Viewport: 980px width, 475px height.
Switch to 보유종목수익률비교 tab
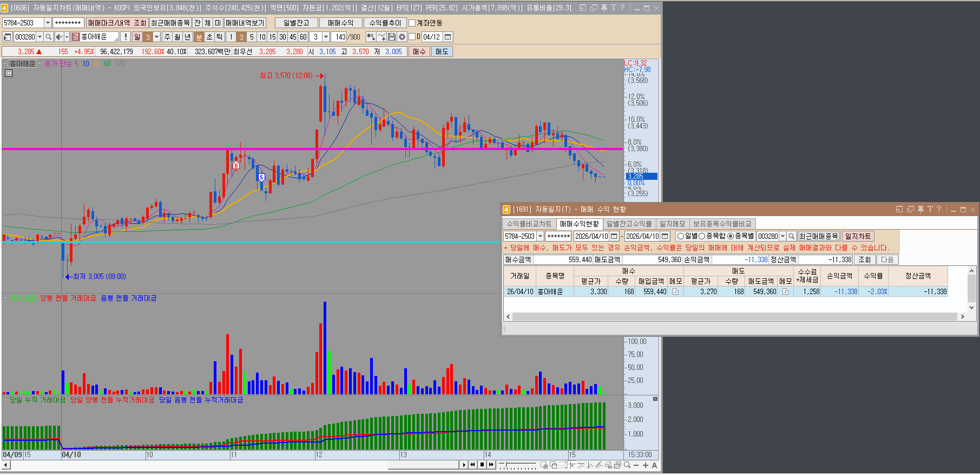[722, 224]
